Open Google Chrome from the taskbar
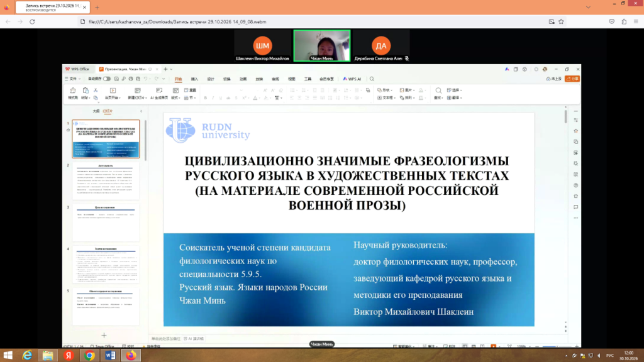The width and height of the screenshot is (644, 362). (x=89, y=356)
